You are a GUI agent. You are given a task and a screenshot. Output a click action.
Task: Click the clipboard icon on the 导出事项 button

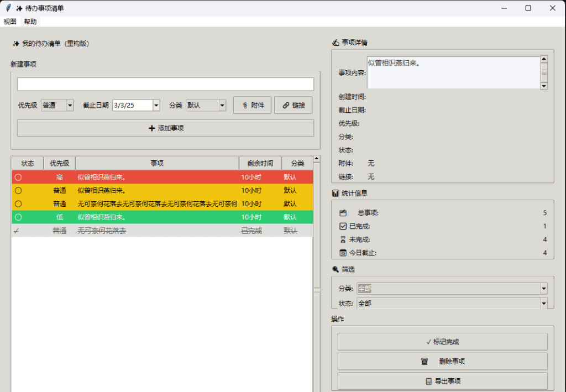[x=428, y=381]
